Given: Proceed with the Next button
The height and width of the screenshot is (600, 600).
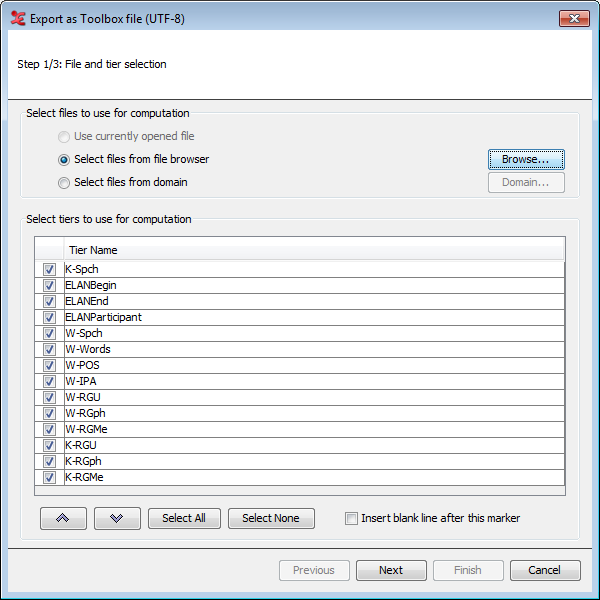Looking at the screenshot, I should (x=391, y=570).
